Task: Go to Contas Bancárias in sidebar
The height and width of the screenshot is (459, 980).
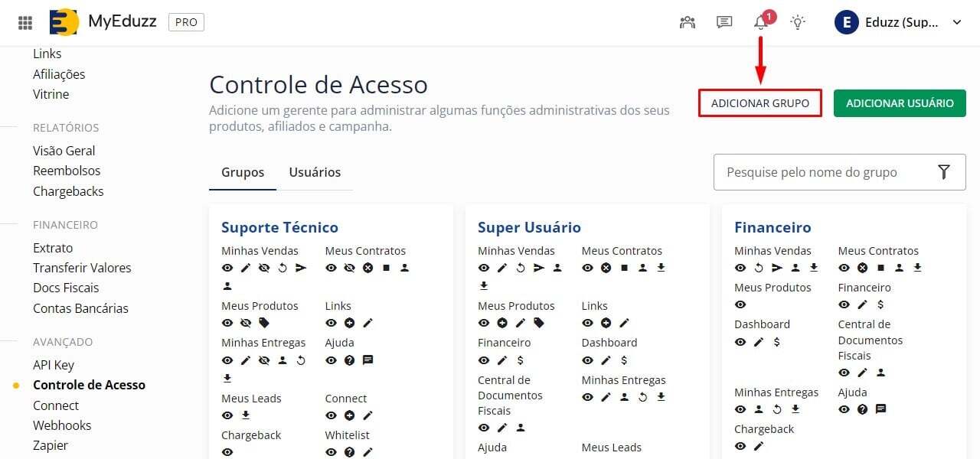Action: [x=80, y=308]
